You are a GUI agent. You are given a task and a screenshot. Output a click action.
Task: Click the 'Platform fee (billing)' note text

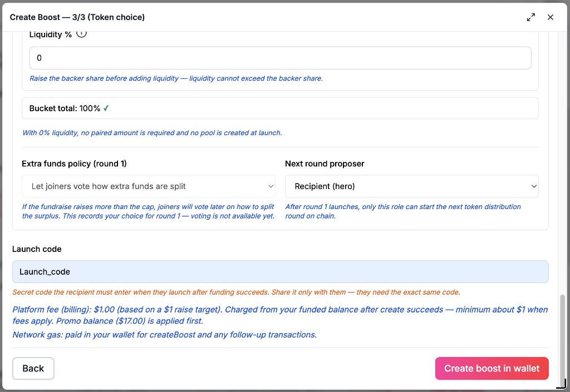click(280, 315)
